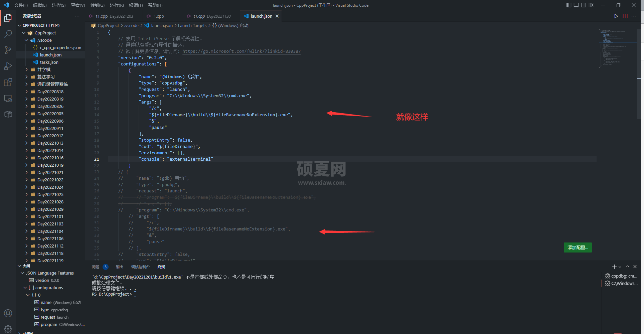
Task: Close the launch.json editor tab
Action: pyautogui.click(x=277, y=16)
